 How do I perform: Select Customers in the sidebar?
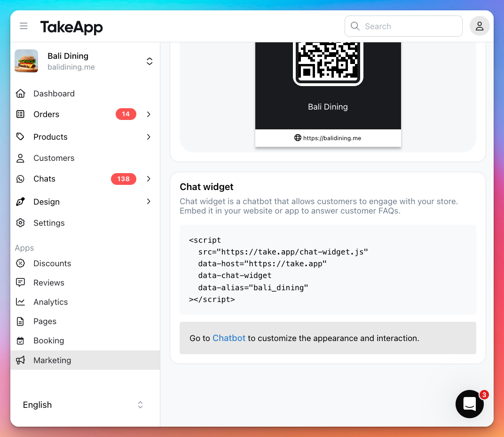(x=85, y=158)
